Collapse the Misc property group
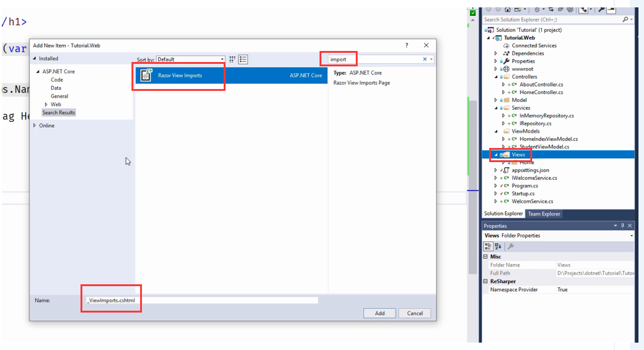 point(485,257)
